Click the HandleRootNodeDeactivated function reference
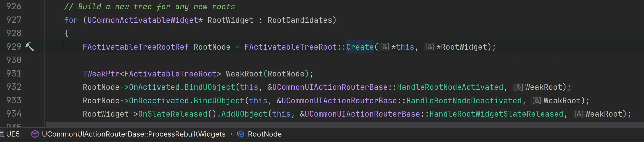 click(464, 101)
